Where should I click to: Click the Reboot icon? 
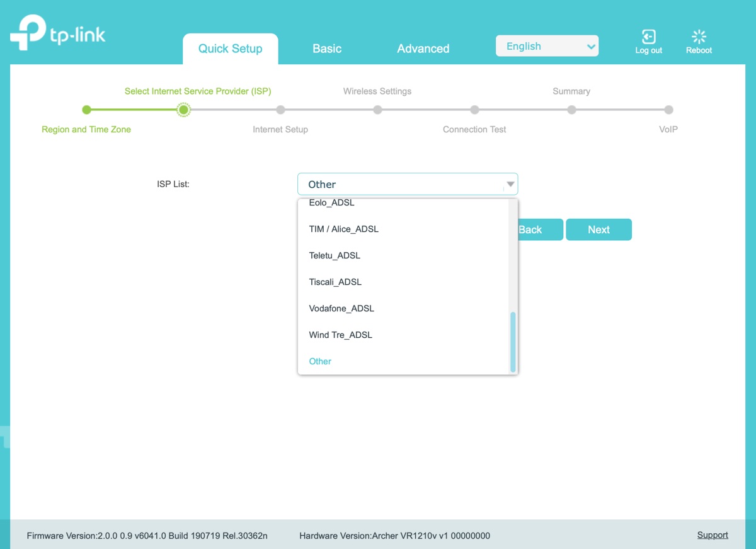[x=699, y=37]
